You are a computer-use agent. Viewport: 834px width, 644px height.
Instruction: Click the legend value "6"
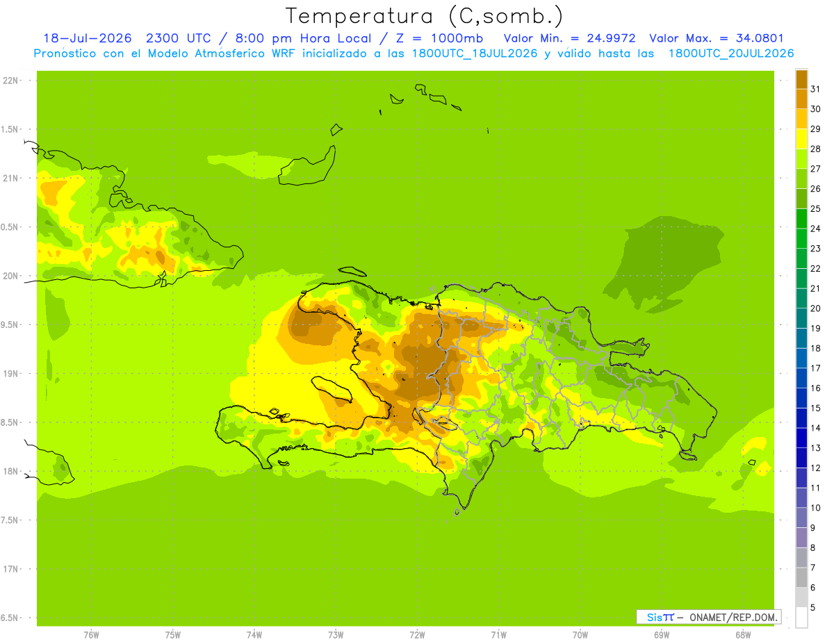pos(812,588)
